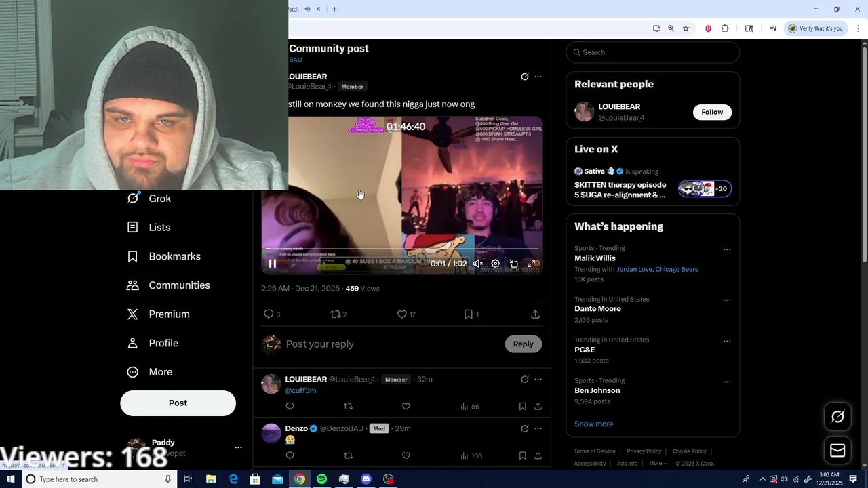This screenshot has width=868, height=488.
Task: Click the Reply button
Action: click(523, 344)
